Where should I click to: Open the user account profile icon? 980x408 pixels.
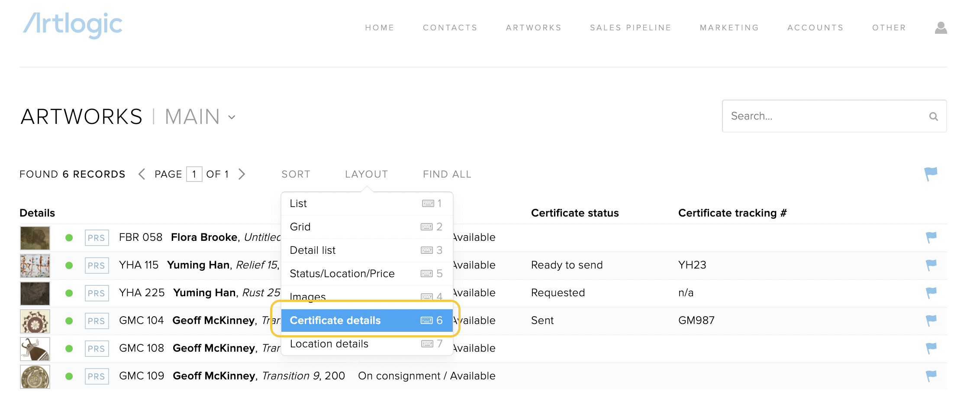pos(941,28)
